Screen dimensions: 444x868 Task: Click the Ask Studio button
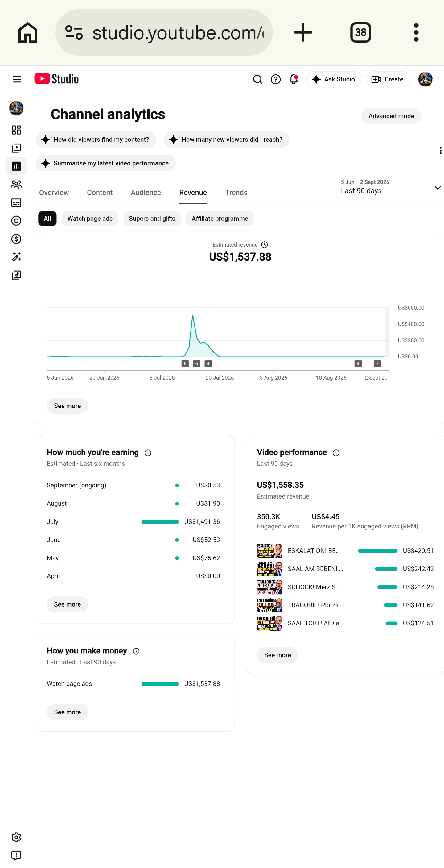pyautogui.click(x=334, y=79)
